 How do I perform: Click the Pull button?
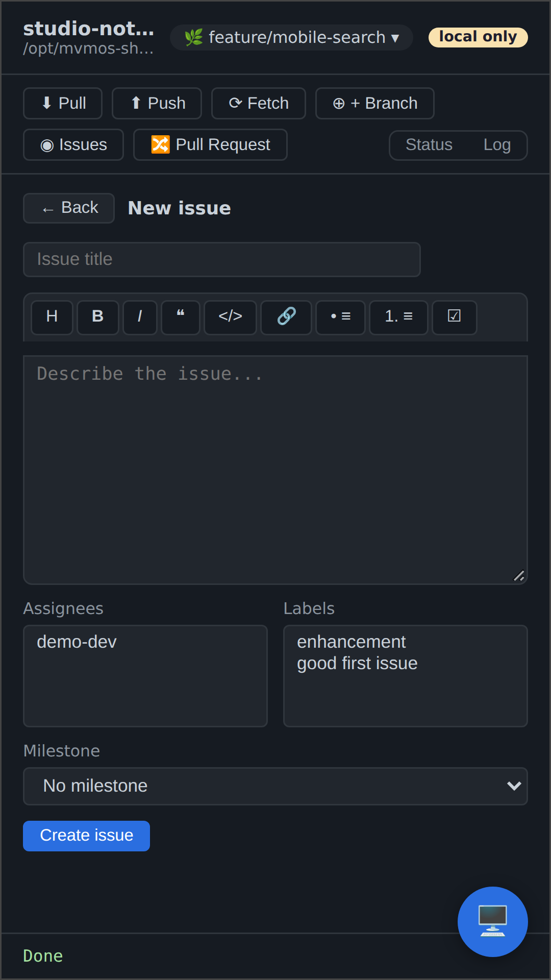(63, 103)
